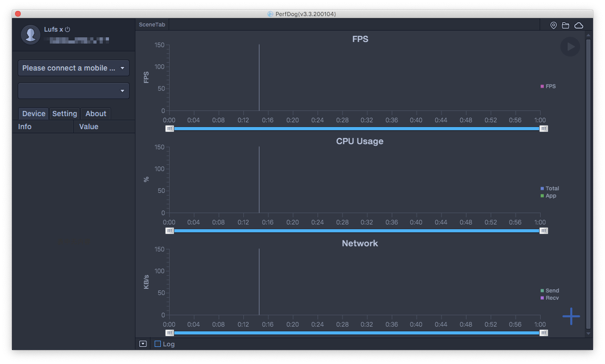Toggle the Total CPU legend series

pos(549,188)
